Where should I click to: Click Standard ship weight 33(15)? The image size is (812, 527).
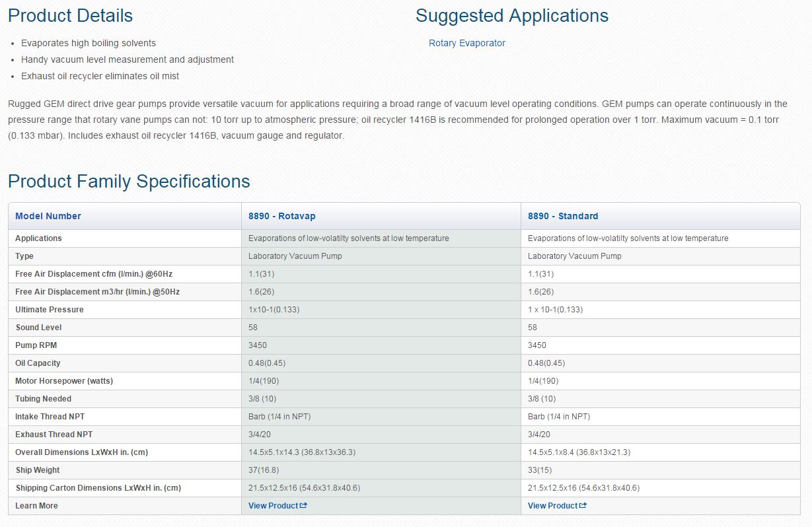click(539, 470)
